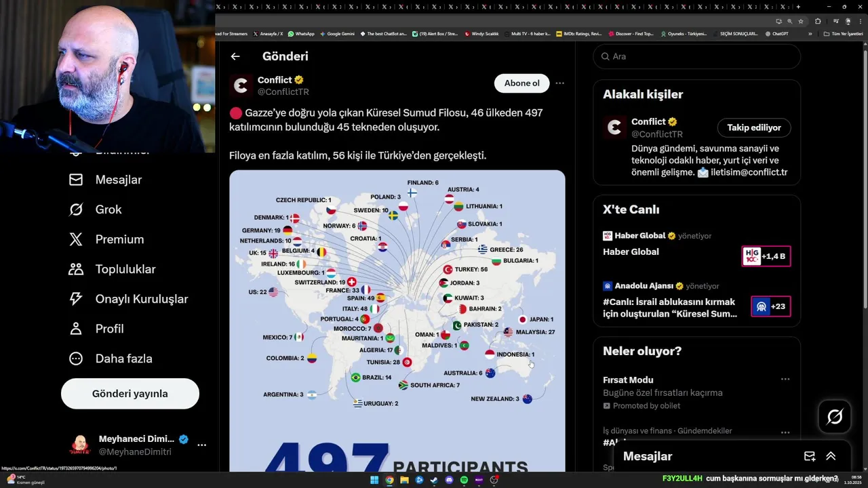The width and height of the screenshot is (868, 488).
Task: Open the @ConflictTR handle link on post
Action: click(x=283, y=92)
